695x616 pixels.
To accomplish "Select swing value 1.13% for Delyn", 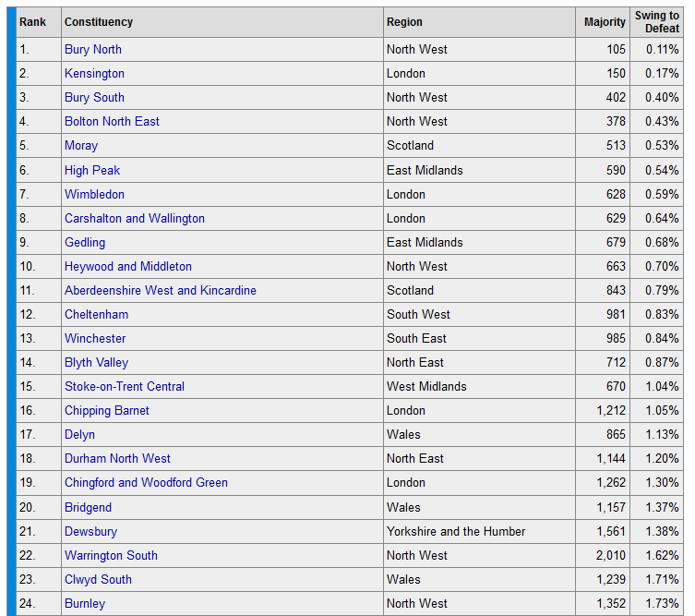I will (x=662, y=434).
